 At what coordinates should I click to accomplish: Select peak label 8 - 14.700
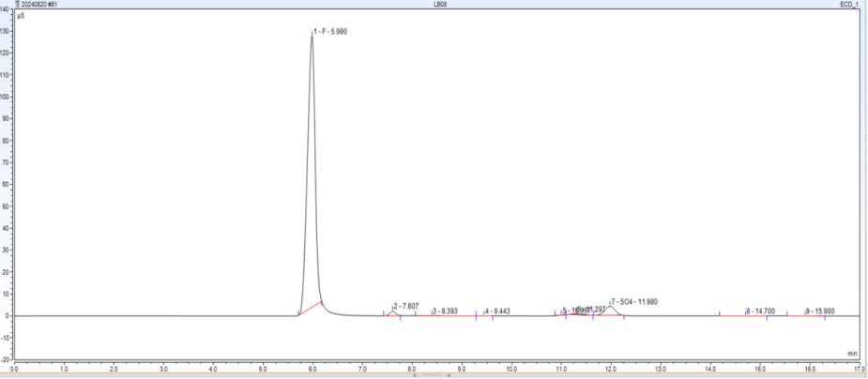coord(760,311)
